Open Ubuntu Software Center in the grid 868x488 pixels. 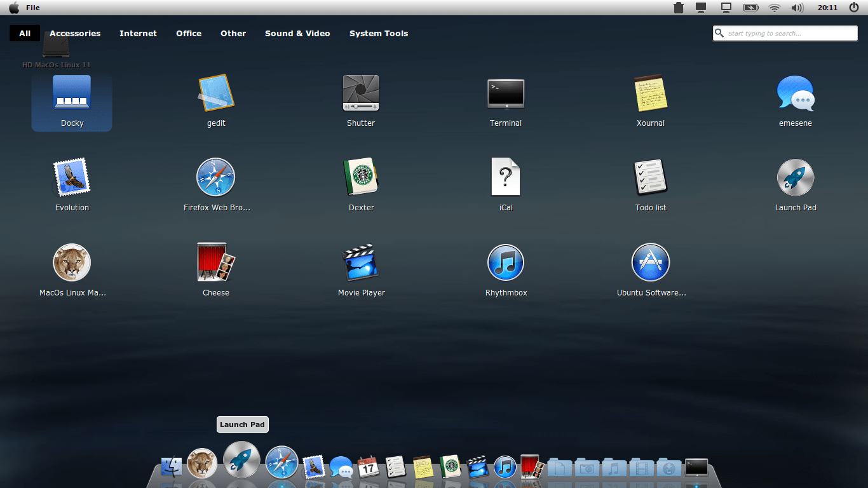pyautogui.click(x=651, y=271)
